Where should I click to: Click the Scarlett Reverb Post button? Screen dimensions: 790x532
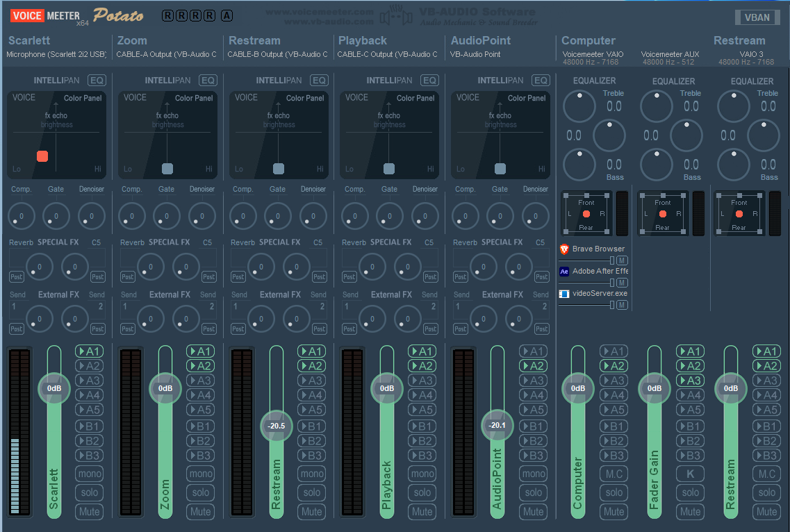pos(17,277)
